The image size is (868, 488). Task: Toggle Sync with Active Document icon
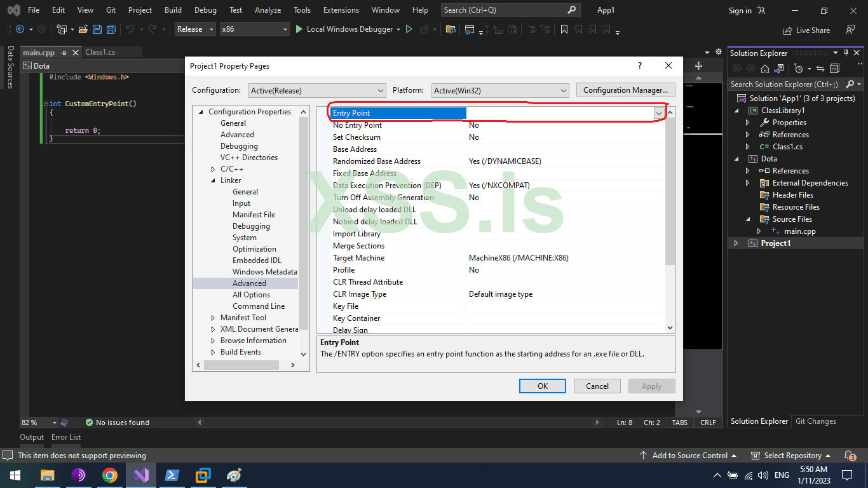tap(820, 69)
